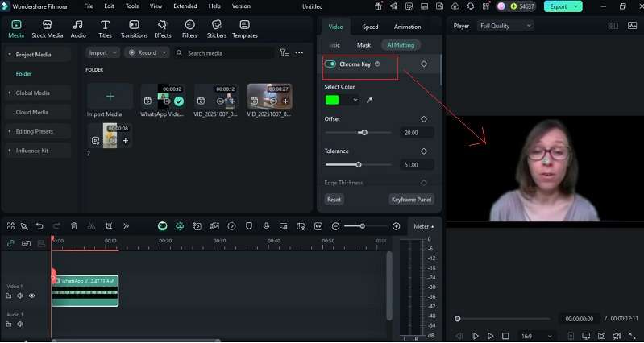Zoom out timeline with minus icon
The height and width of the screenshot is (343, 644).
coord(335,226)
